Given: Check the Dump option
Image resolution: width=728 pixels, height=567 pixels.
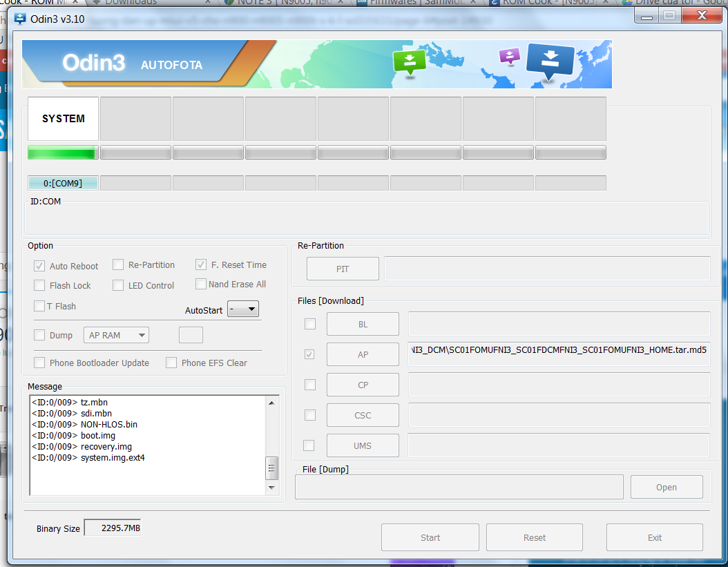Looking at the screenshot, I should 39,335.
